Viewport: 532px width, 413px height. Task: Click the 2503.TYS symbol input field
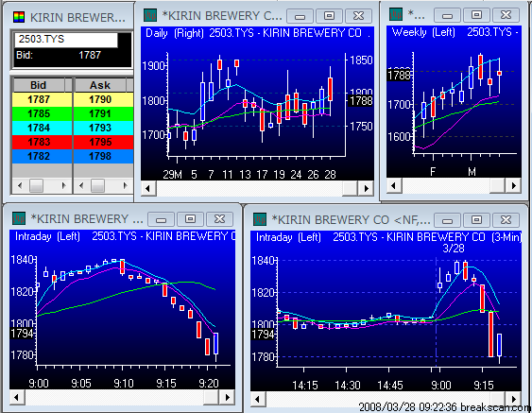(66, 40)
